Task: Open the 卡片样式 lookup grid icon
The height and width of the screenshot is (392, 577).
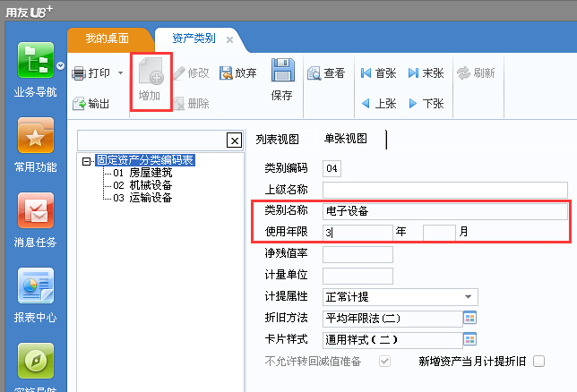Action: click(469, 339)
